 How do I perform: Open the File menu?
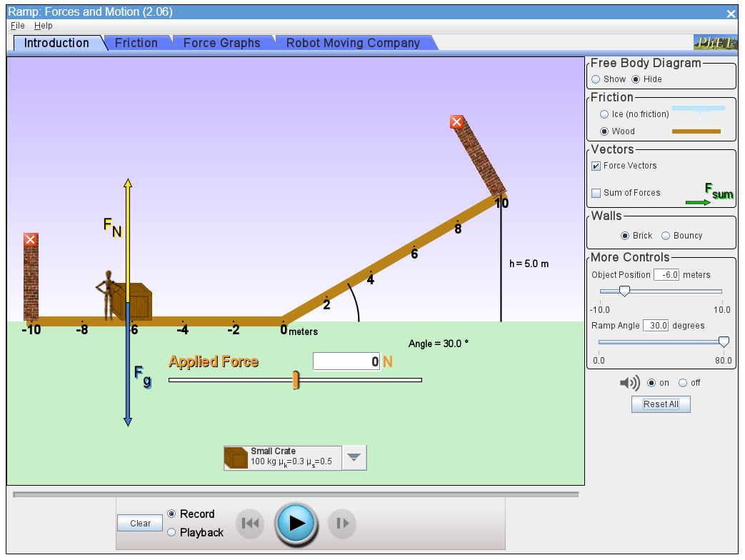click(x=18, y=26)
